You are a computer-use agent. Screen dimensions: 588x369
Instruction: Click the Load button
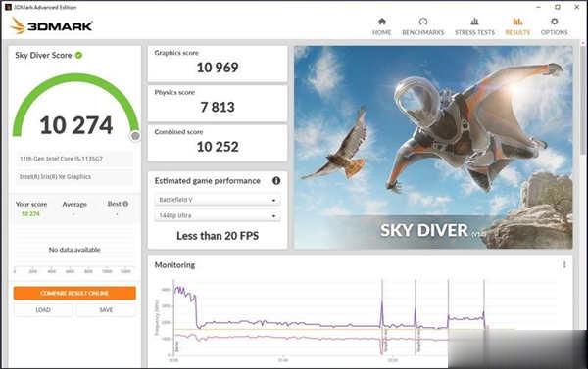pos(43,310)
